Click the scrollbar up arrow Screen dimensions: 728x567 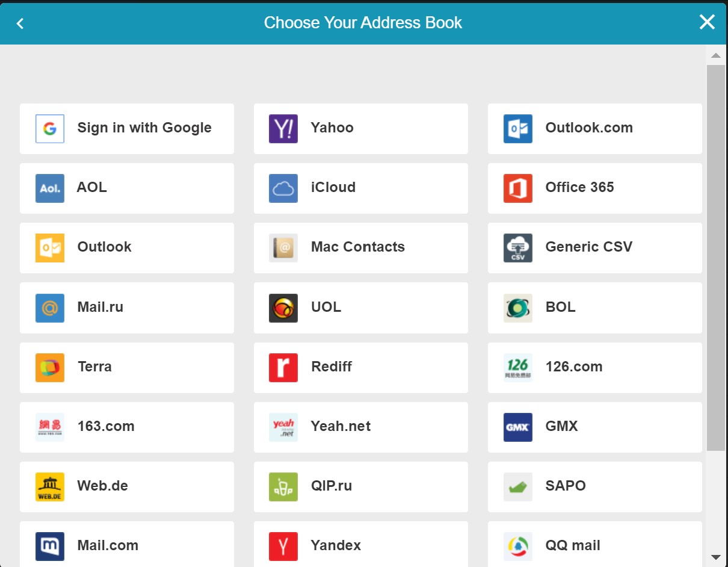point(715,55)
